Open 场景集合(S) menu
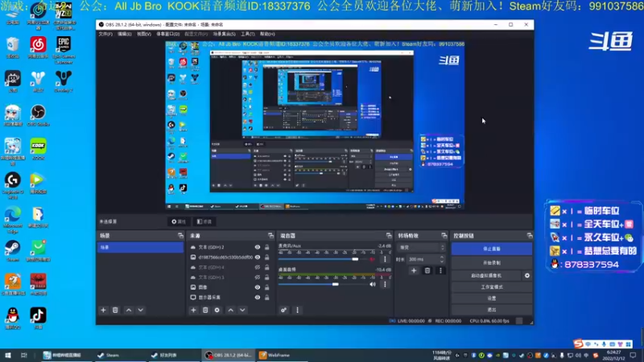Image resolution: width=644 pixels, height=362 pixels. coord(225,34)
